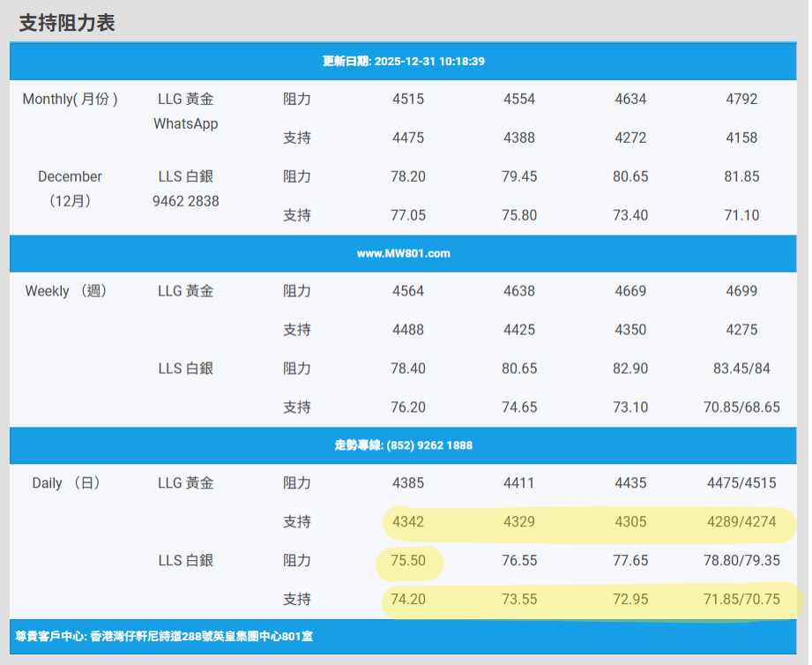This screenshot has width=812, height=665.
Task: Click the 尊貴客戶中心 address footer bar
Action: point(164,635)
